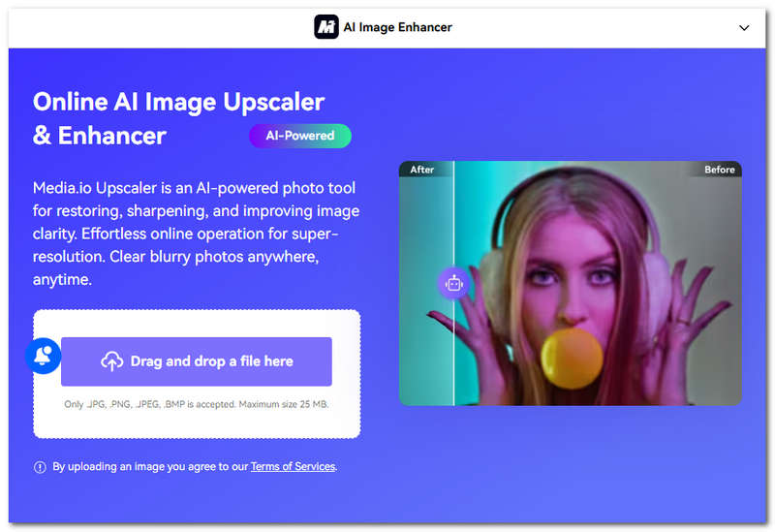This screenshot has width=775, height=532.
Task: Open the Terms of Services link
Action: pos(294,466)
